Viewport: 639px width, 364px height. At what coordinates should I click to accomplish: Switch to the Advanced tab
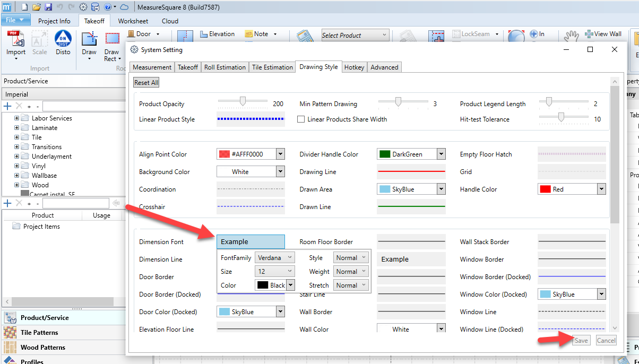(x=384, y=67)
